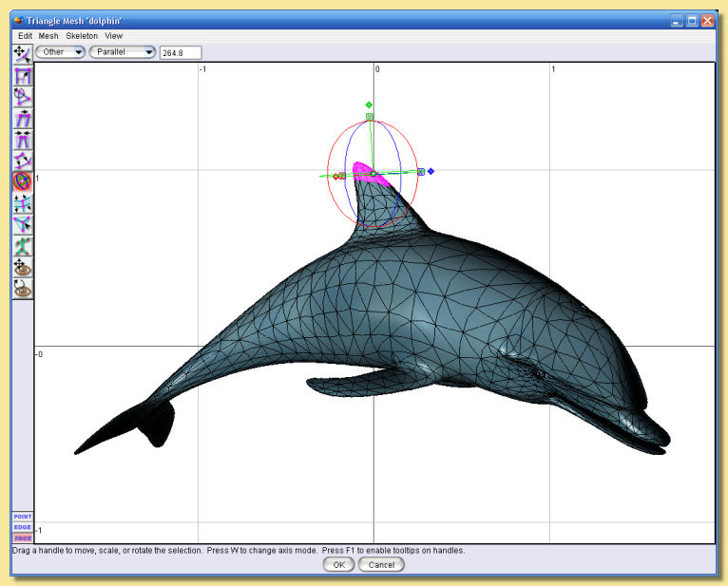The height and width of the screenshot is (586, 728).
Task: Open the Mesh menu
Action: [x=48, y=35]
